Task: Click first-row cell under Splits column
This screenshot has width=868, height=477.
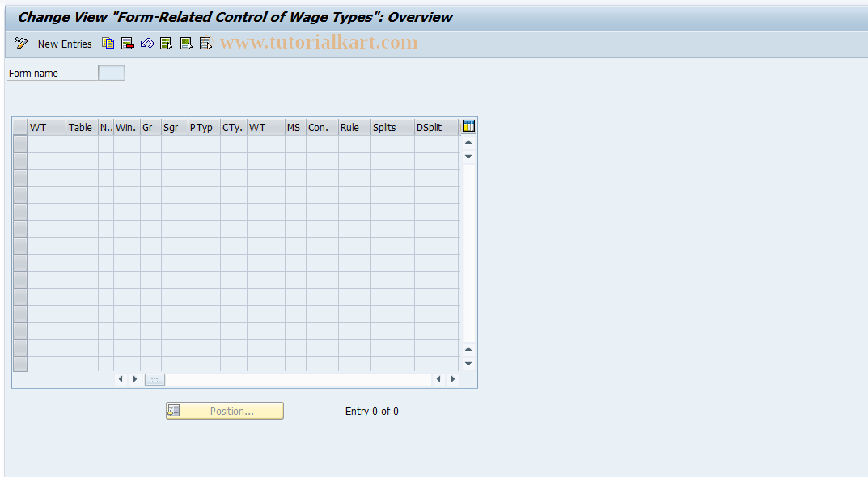Action: pyautogui.click(x=392, y=144)
